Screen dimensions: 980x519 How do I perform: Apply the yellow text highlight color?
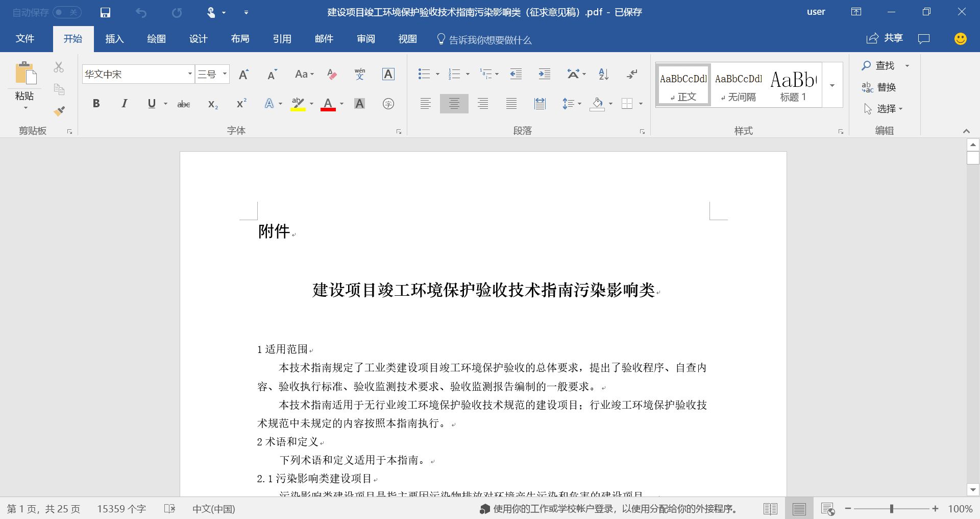coord(298,104)
